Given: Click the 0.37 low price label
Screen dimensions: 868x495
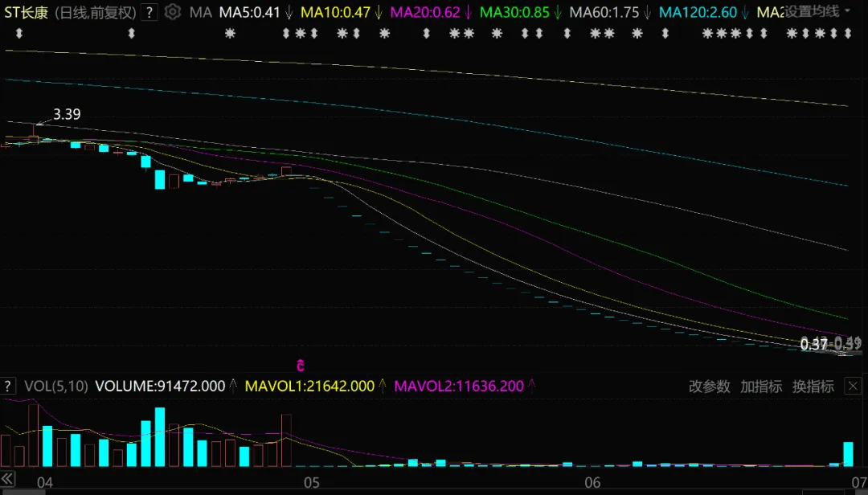Looking at the screenshot, I should 813,345.
